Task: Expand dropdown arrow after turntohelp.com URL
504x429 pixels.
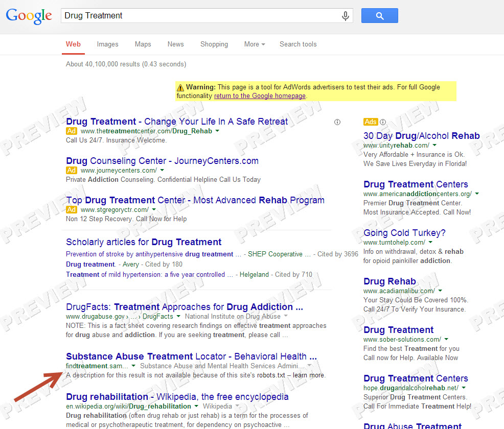Action: coord(431,242)
